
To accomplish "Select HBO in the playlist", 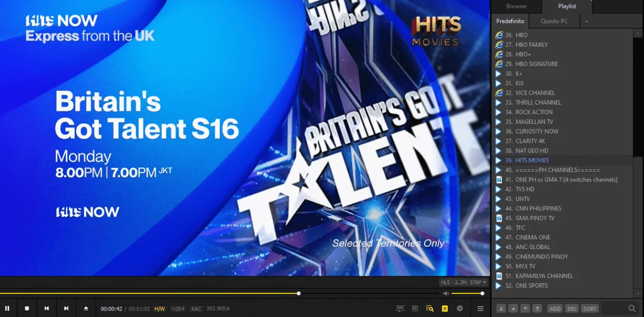I will (x=563, y=35).
